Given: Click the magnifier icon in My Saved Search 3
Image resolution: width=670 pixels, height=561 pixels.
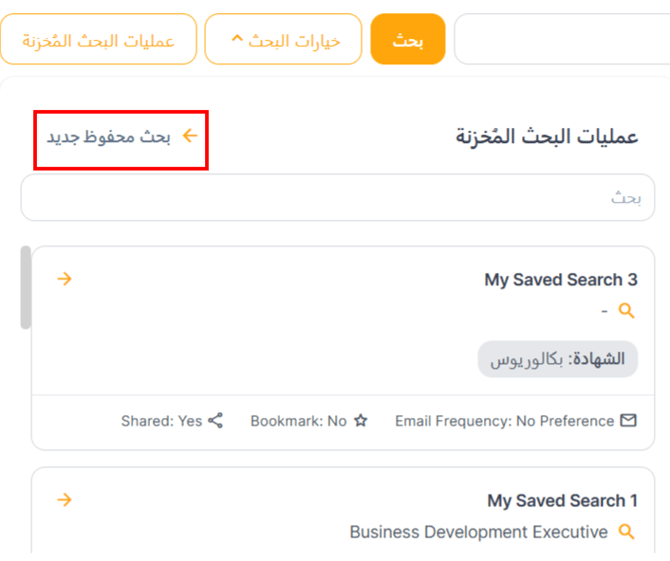Looking at the screenshot, I should click(x=627, y=311).
